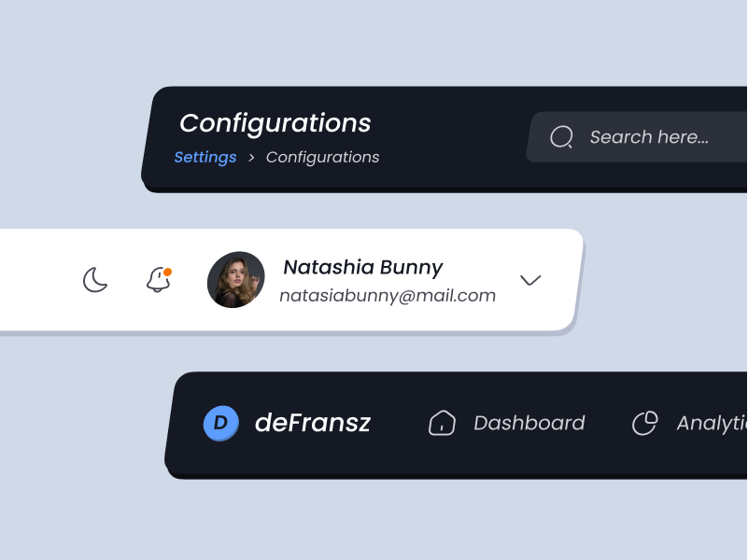Open the Analytics menu item

coord(689,423)
